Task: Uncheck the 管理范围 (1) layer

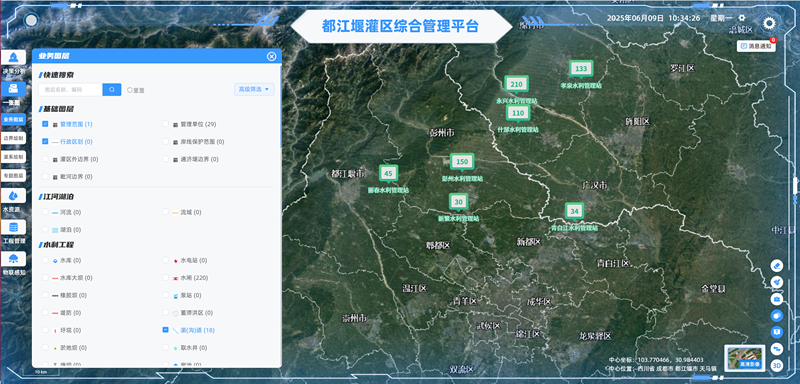Action: pos(45,124)
